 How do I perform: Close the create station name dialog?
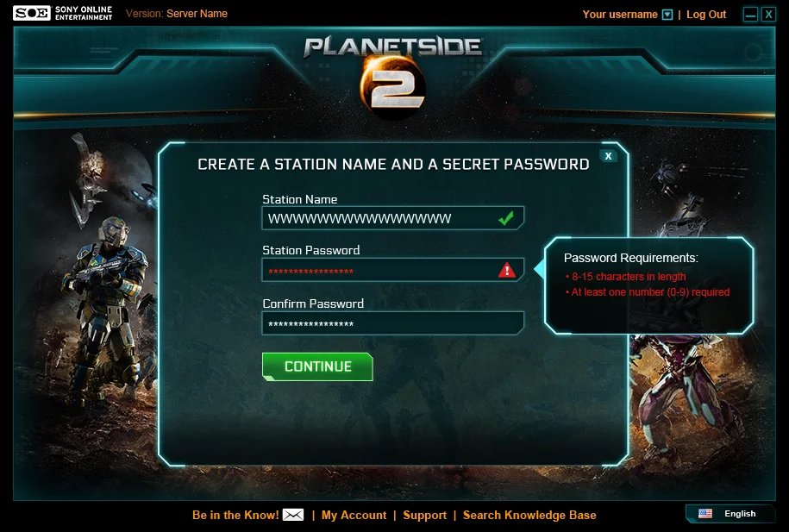(x=609, y=156)
